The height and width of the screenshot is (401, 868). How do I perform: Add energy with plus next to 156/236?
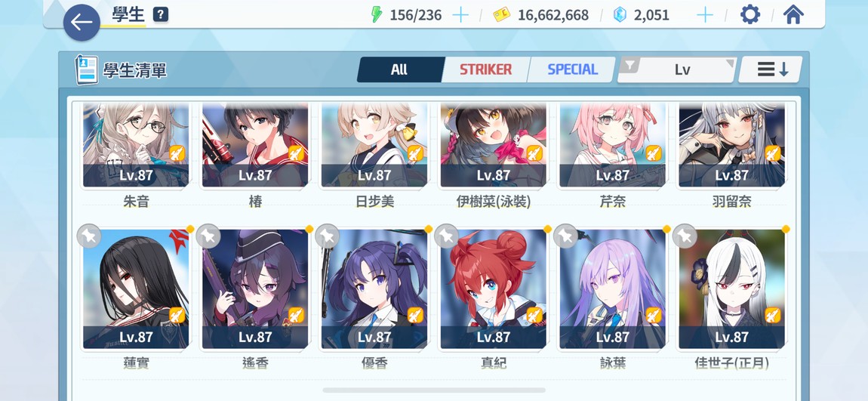[460, 15]
